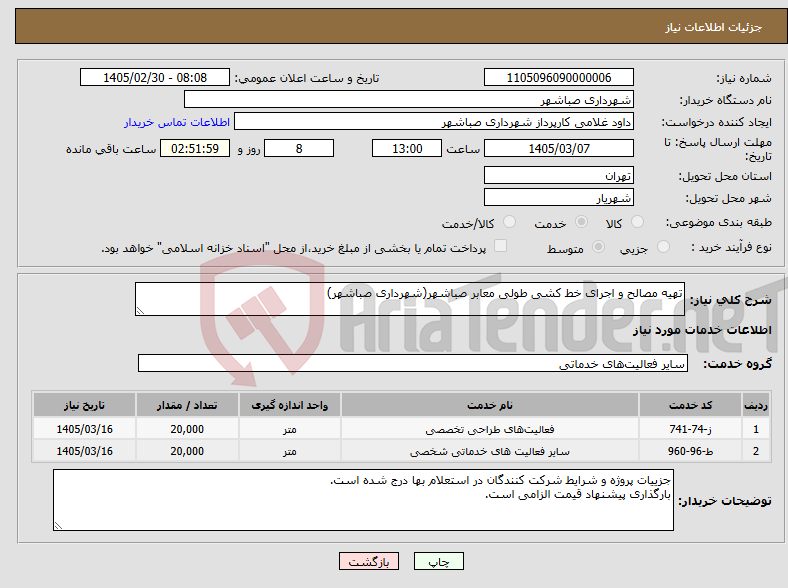Click service code ط-96-960 cell

pyautogui.click(x=691, y=451)
